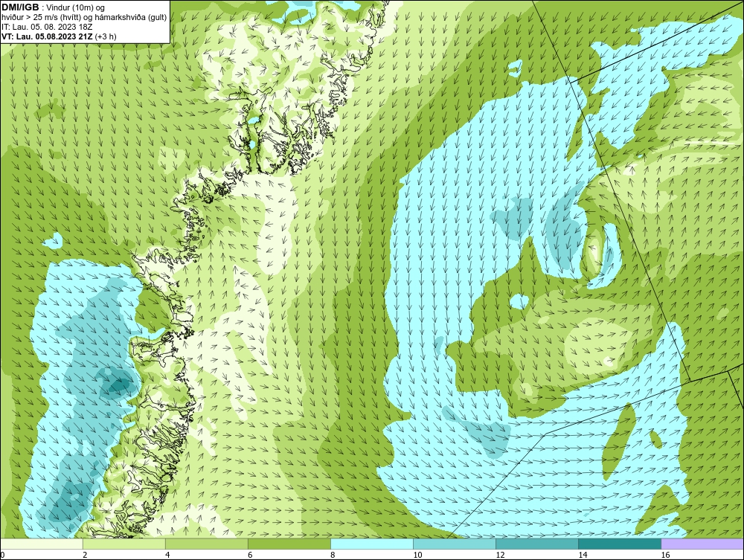The width and height of the screenshot is (744, 560).
Task: Click the scale label '6'
Action: pyautogui.click(x=250, y=555)
